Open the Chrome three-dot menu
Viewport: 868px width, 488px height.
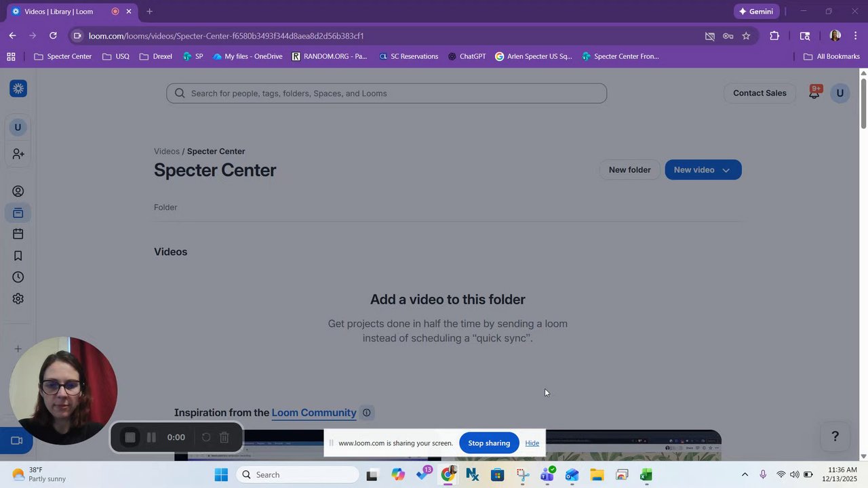click(856, 36)
